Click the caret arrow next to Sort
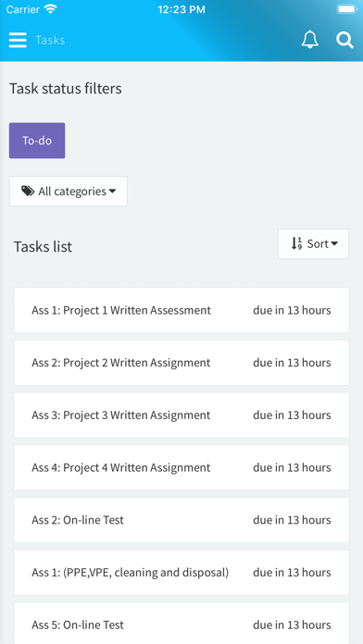This screenshot has width=363, height=644. tap(334, 244)
